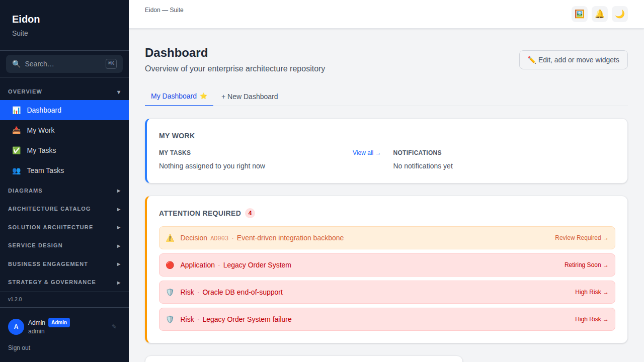Click the search magnifier icon

coord(17,64)
